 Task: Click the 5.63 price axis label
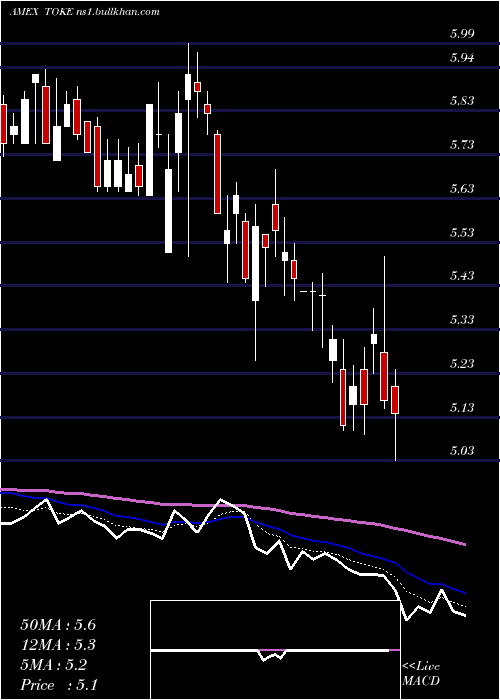462,188
